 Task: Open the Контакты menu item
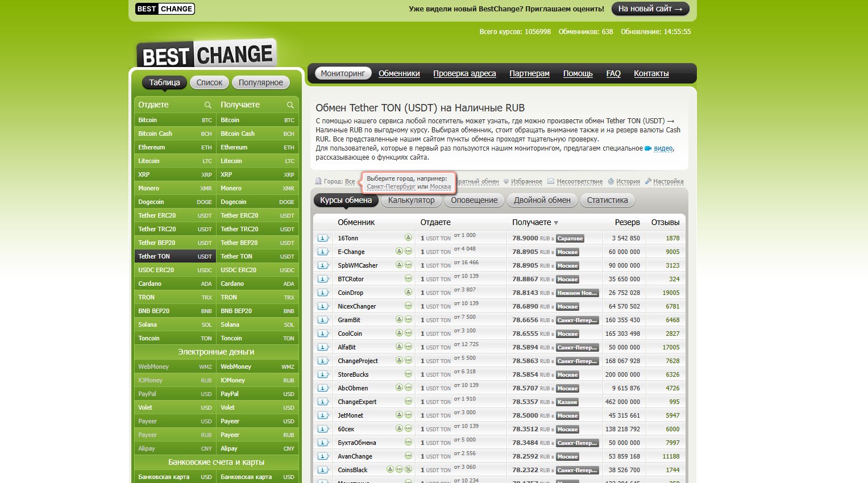click(x=651, y=73)
